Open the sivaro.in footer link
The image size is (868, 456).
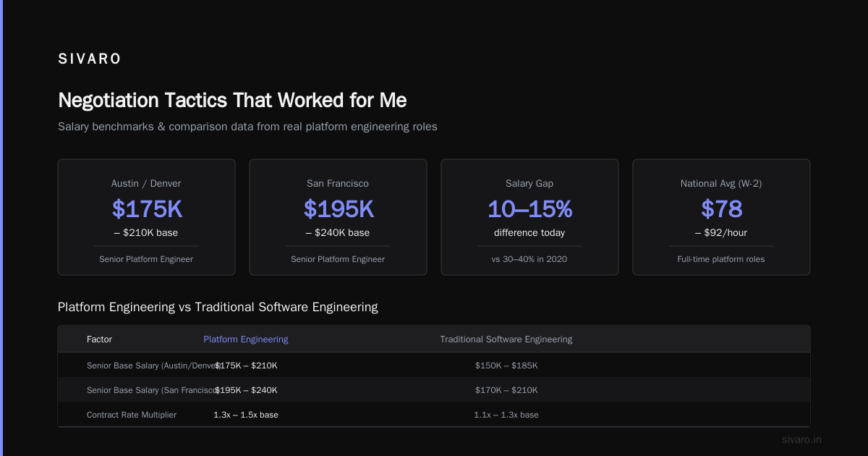click(x=801, y=439)
